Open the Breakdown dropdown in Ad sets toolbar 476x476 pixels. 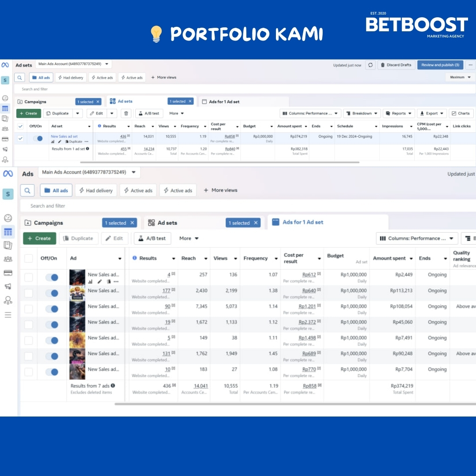pyautogui.click(x=362, y=113)
